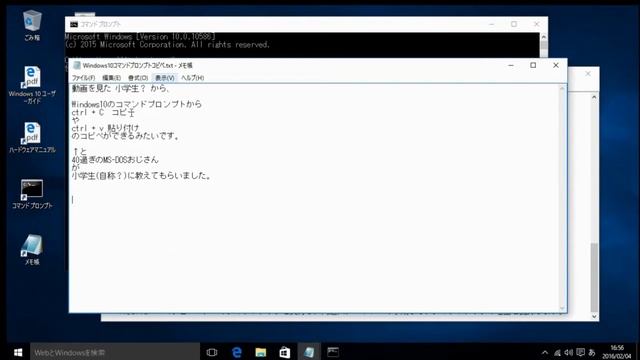Screen dimensions: 640x360
Task: Click the line '小学生(自称?)に教えてもらいました。'
Action: 141,176
